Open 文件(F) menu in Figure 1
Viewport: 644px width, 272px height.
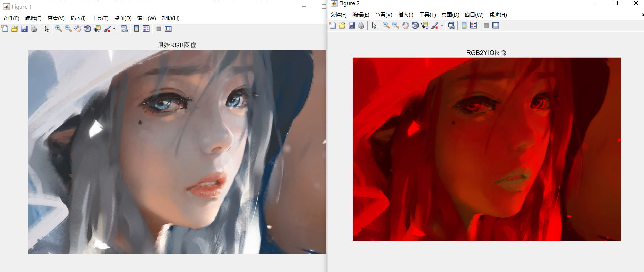[x=11, y=18]
